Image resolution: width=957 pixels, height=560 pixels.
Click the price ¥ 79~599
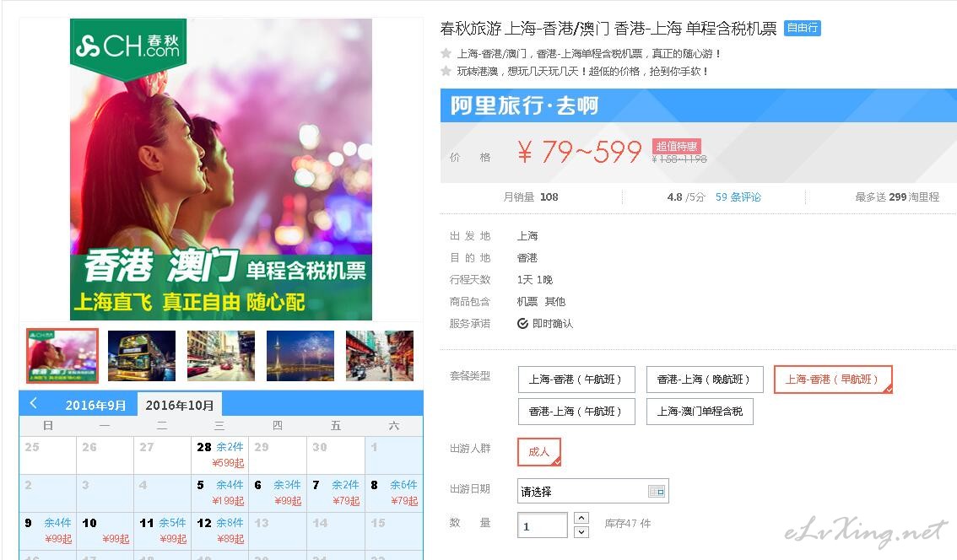click(579, 151)
